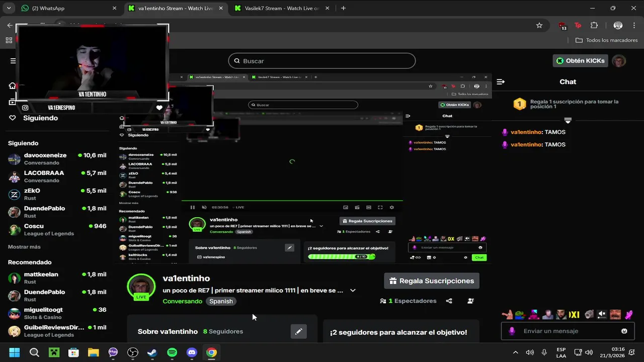Open davooxeneize channel in sidebar

[57, 159]
